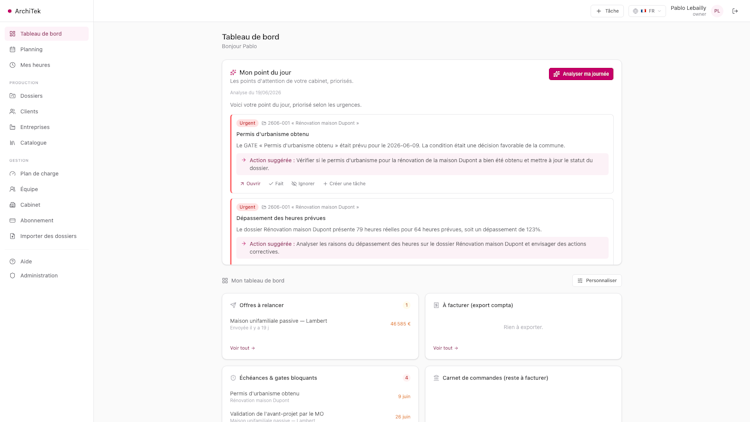Click the Plan de charge gauge icon
750x422 pixels.
pos(12,174)
